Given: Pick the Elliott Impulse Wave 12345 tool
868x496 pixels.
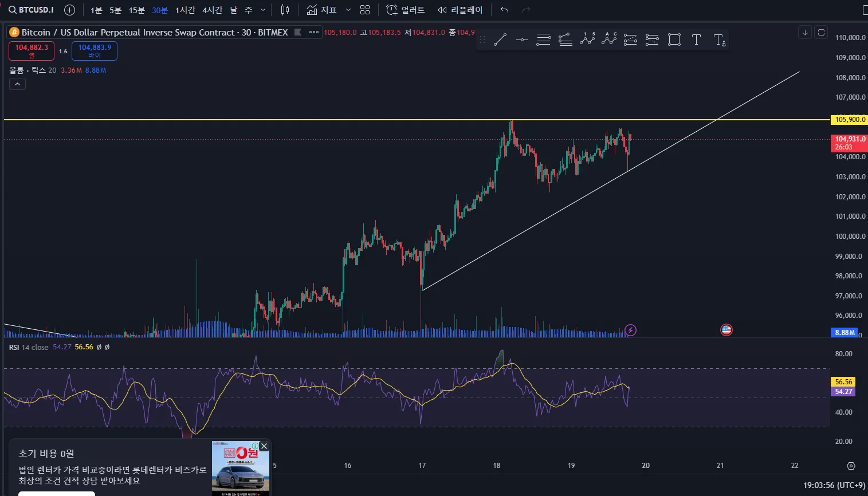Looking at the screenshot, I should [587, 40].
